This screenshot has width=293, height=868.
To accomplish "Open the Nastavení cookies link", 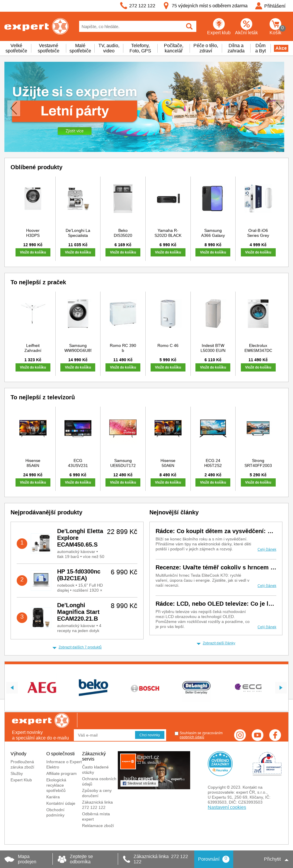I will coord(226,807).
